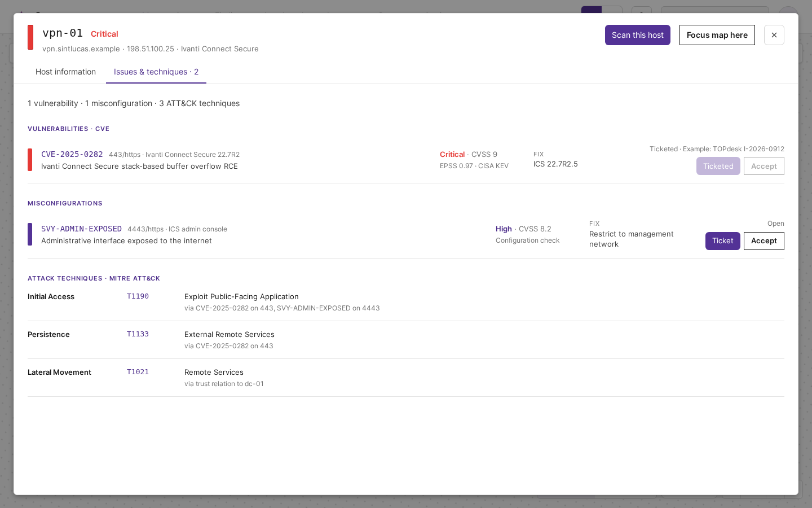Create a Ticket for SVY-ADMIN-EXPOSED
Viewport: 812px width, 508px height.
(723, 241)
